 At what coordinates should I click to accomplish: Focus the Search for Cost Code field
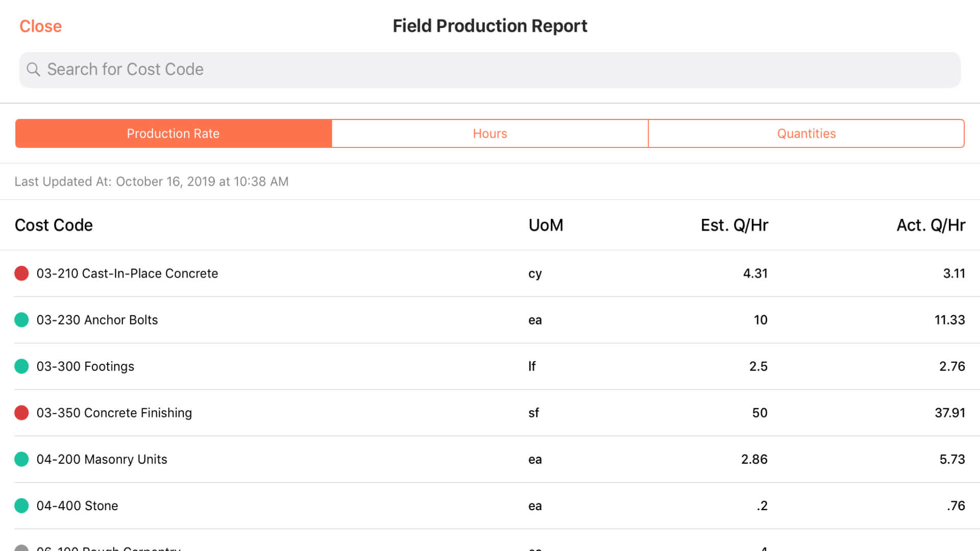pyautogui.click(x=490, y=69)
